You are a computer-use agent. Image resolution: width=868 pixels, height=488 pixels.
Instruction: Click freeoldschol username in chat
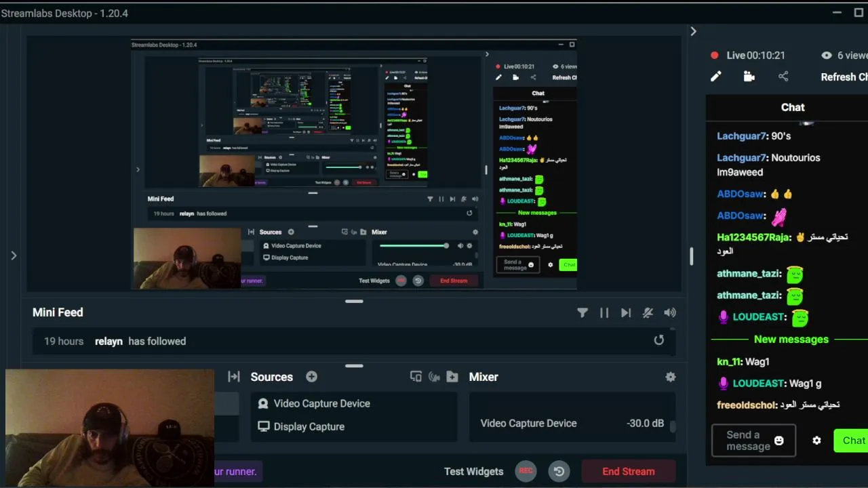pyautogui.click(x=747, y=405)
